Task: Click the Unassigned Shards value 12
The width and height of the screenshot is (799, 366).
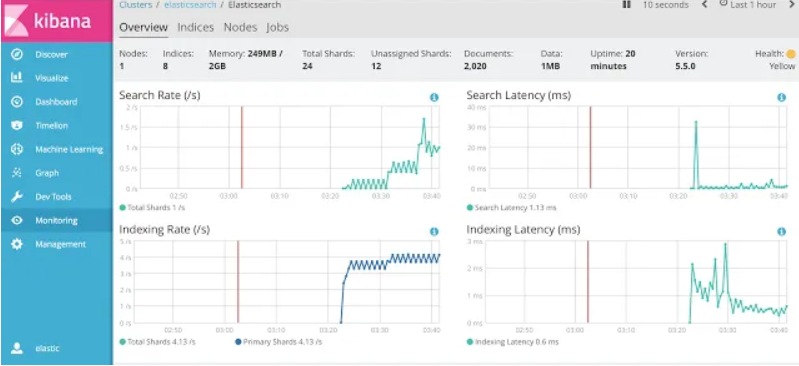Action: pos(376,66)
